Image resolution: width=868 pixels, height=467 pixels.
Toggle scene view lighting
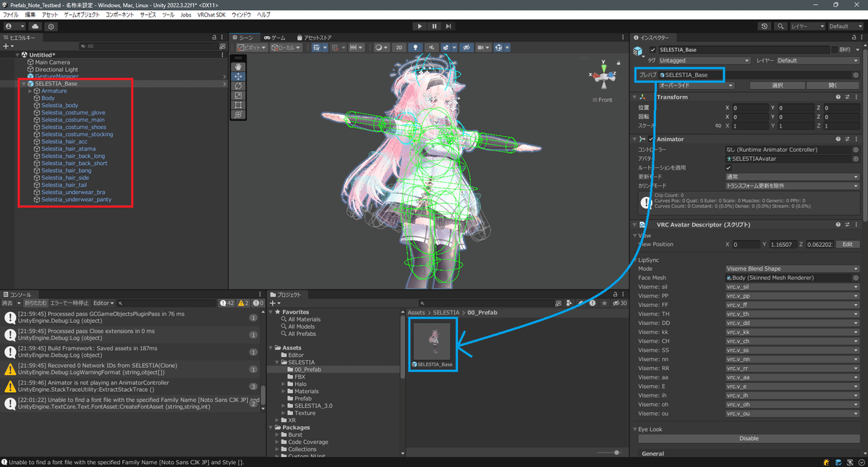tap(414, 48)
